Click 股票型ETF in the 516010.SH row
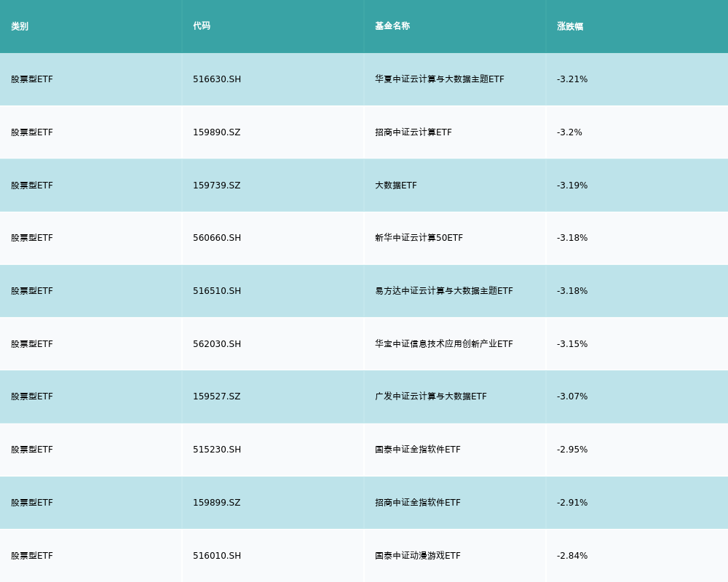The width and height of the screenshot is (728, 582). 32,556
